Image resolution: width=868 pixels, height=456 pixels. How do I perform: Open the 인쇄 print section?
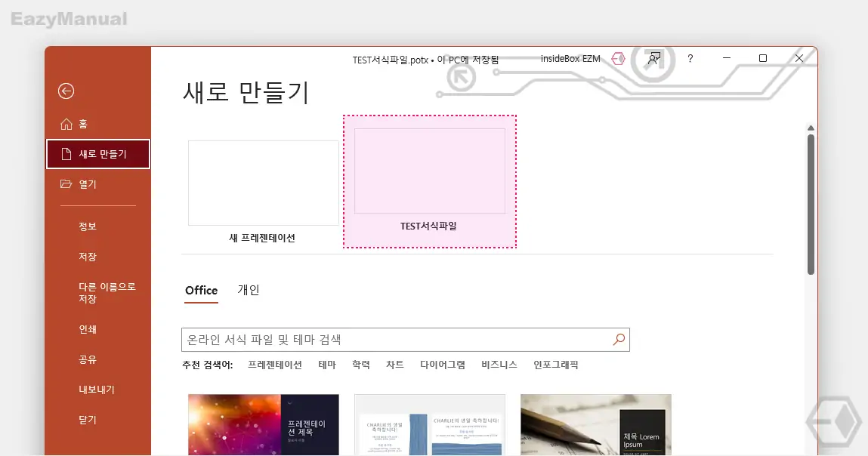pyautogui.click(x=87, y=329)
